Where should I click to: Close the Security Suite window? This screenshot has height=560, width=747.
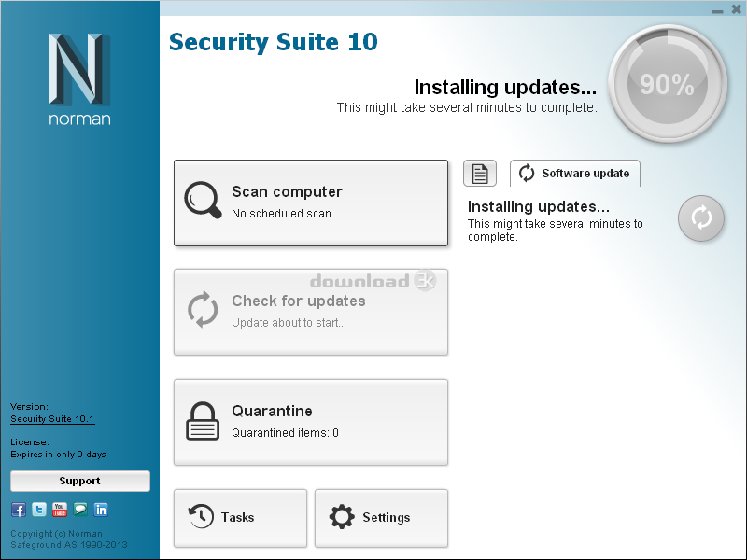736,9
